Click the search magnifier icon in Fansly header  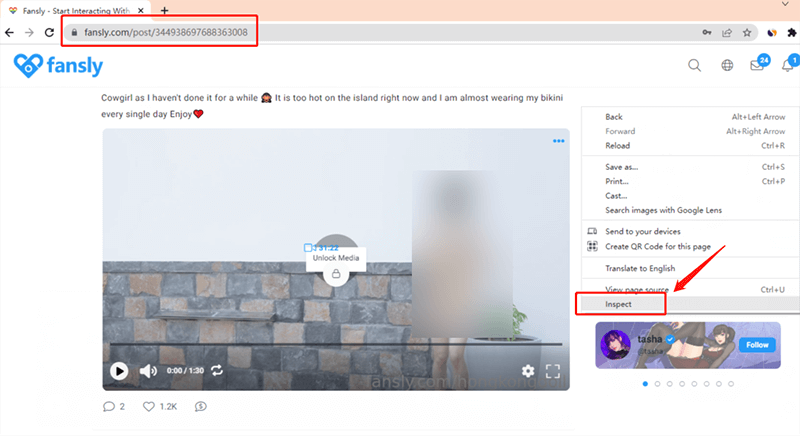(694, 66)
